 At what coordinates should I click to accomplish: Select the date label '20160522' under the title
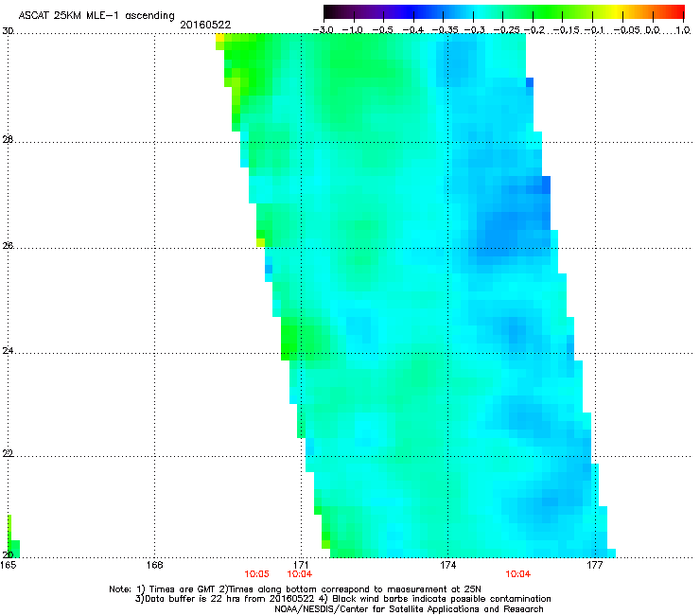click(205, 25)
